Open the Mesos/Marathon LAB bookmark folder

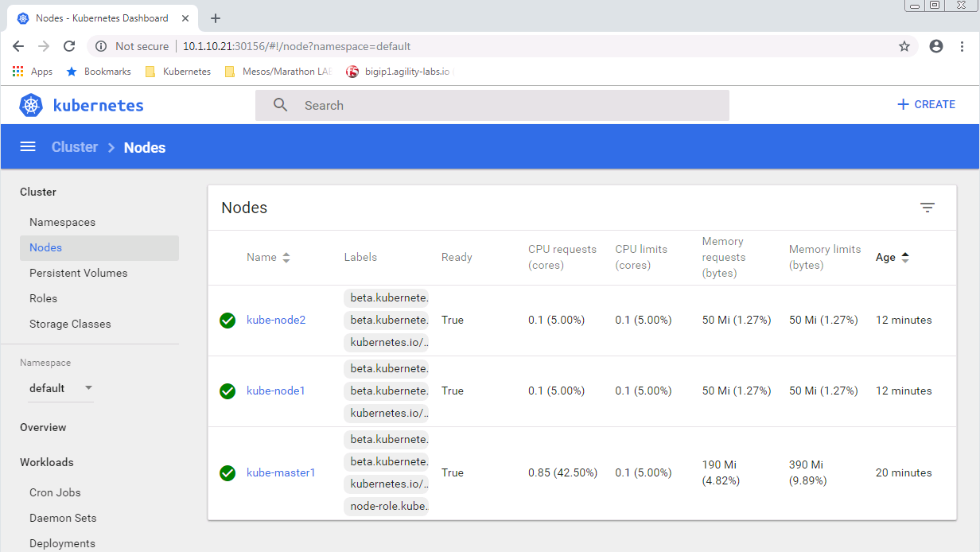278,72
